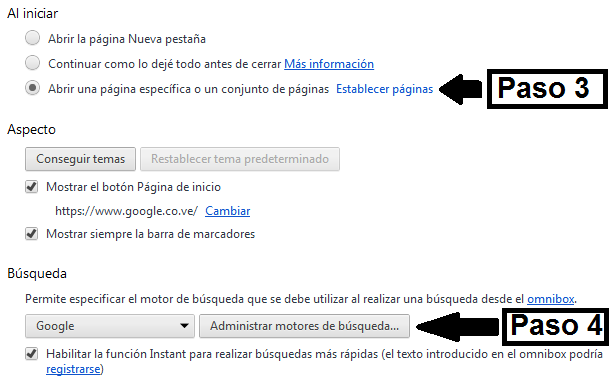Click 'Restablecer tema predeterminado' button

click(240, 159)
